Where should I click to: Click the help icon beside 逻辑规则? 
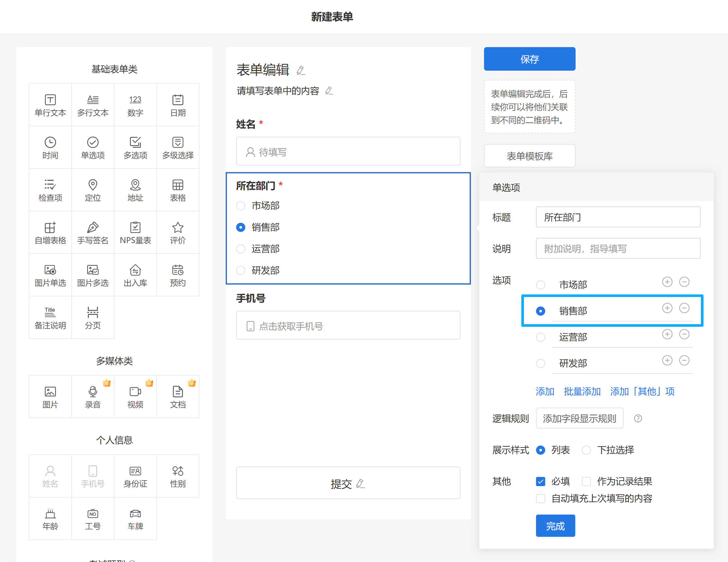click(x=638, y=419)
